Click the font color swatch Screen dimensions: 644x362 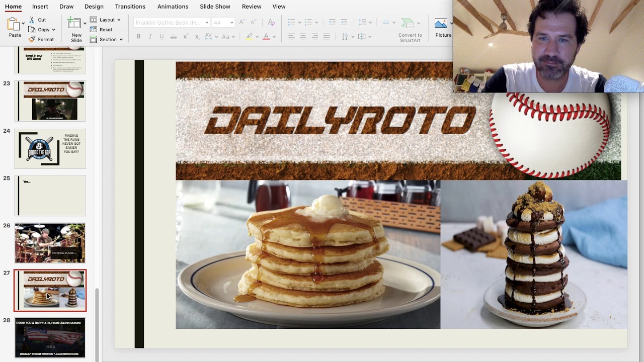click(266, 37)
